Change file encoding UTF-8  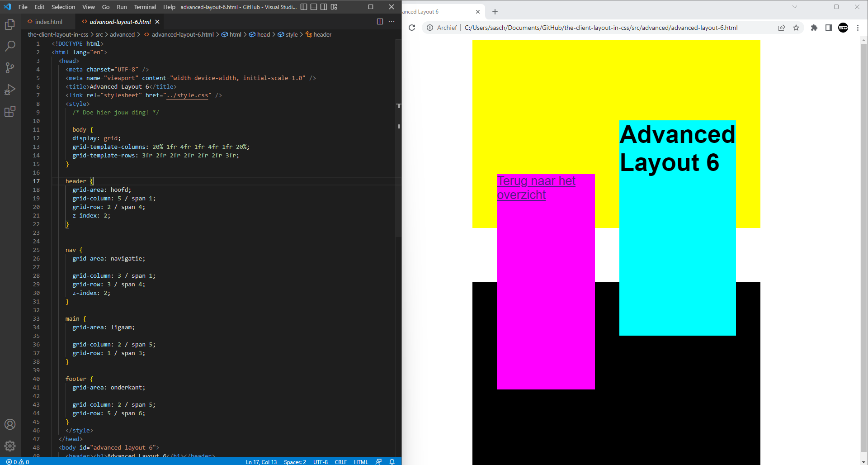point(321,461)
